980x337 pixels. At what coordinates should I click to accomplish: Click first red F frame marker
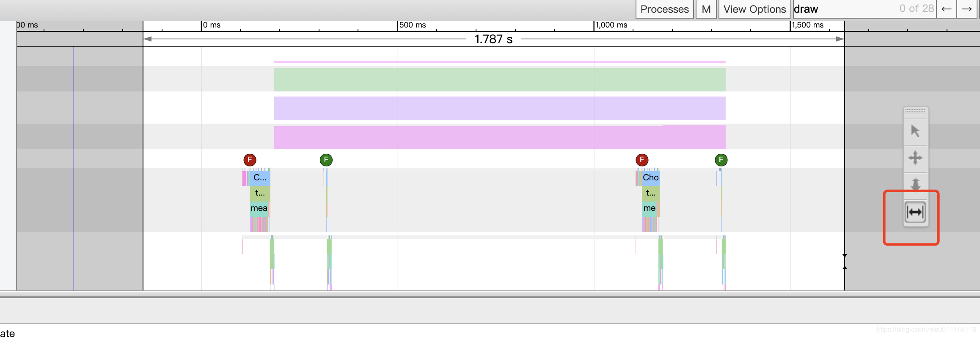(250, 160)
